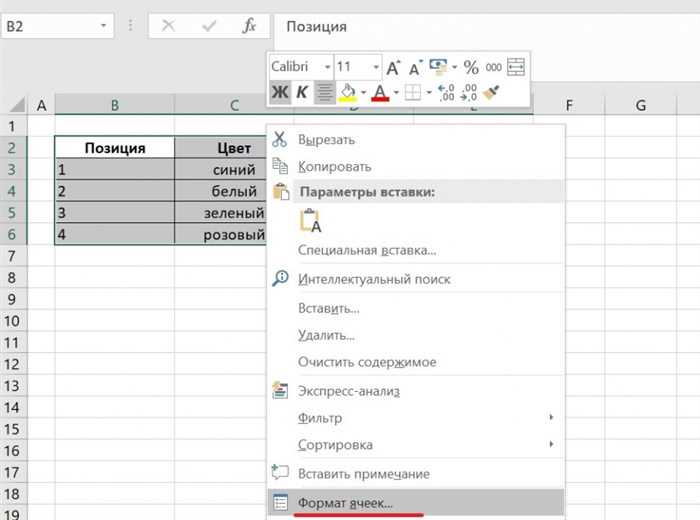Click cell containing зеленый

(221, 213)
